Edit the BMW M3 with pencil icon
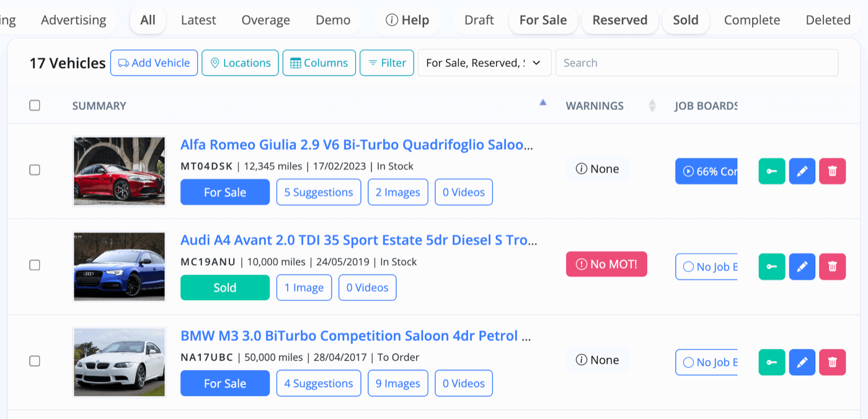Image resolution: width=868 pixels, height=419 pixels. tap(802, 362)
